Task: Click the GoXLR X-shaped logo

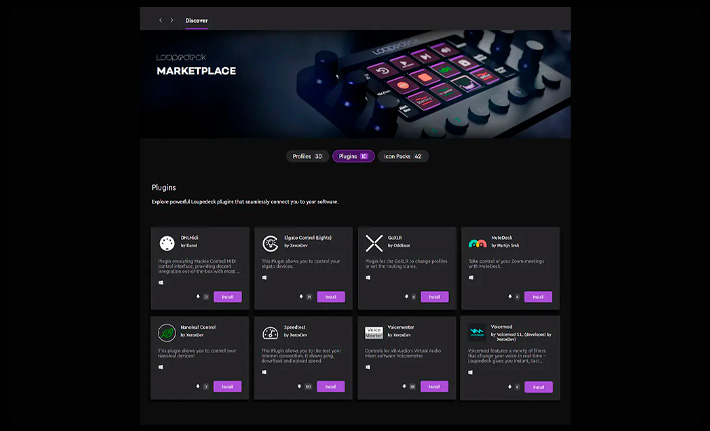Action: (374, 244)
